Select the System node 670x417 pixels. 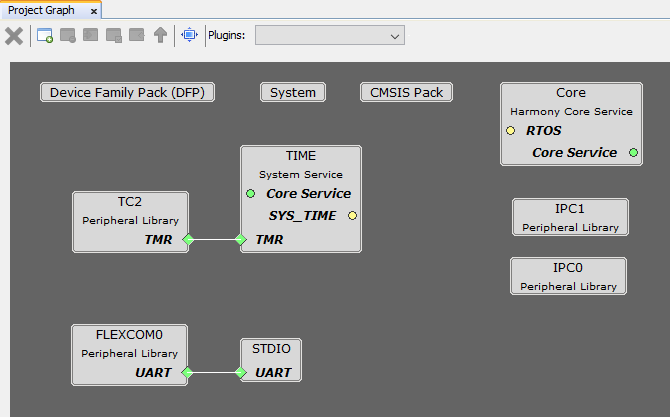point(293,93)
